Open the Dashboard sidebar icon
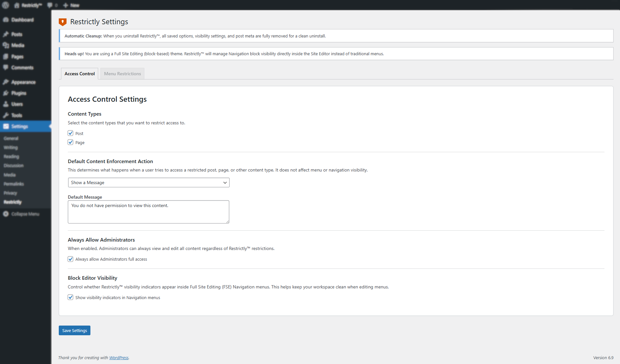The width and height of the screenshot is (620, 364). (6, 20)
